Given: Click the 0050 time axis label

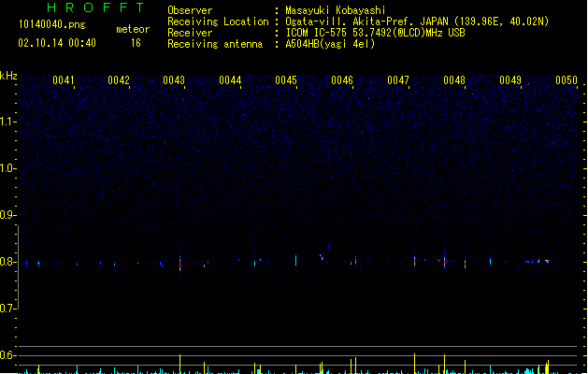Looking at the screenshot, I should [x=566, y=80].
